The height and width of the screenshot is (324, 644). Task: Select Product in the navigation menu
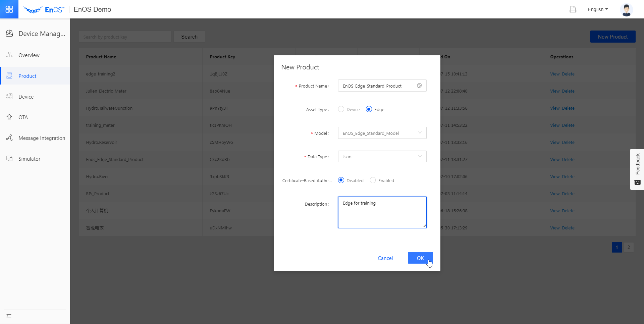click(x=27, y=76)
